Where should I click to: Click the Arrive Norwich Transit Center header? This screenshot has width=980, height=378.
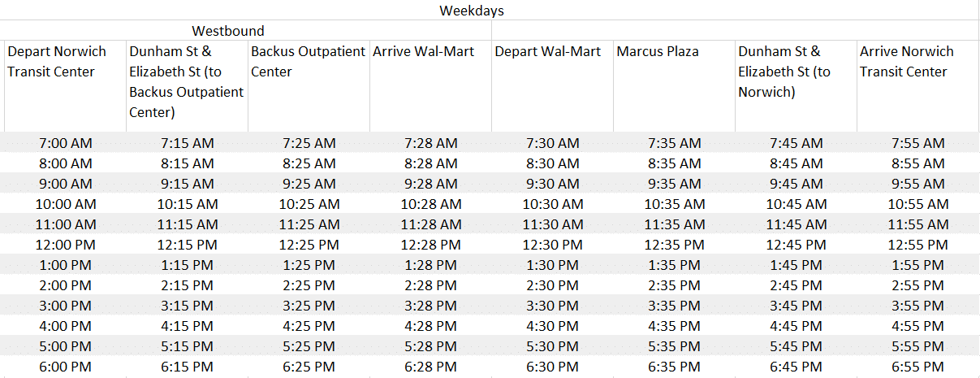pyautogui.click(x=917, y=86)
